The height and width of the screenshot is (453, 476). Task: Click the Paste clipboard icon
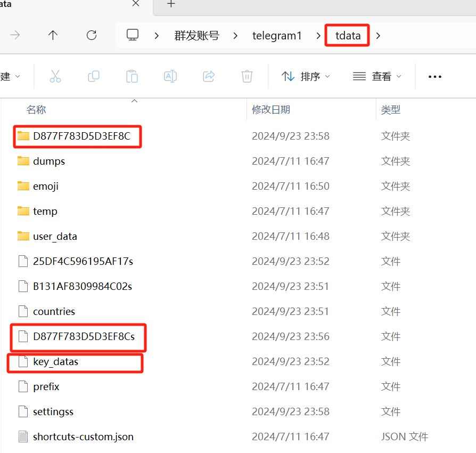(132, 76)
